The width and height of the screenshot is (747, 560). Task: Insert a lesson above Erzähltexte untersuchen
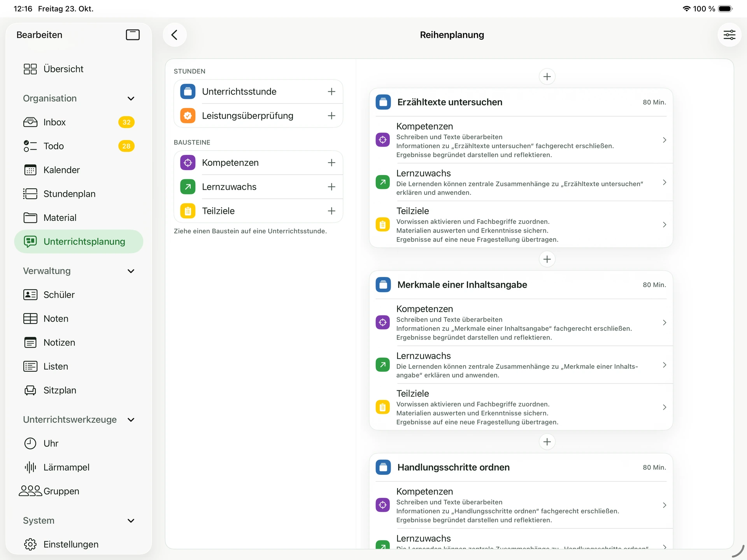coord(547,77)
